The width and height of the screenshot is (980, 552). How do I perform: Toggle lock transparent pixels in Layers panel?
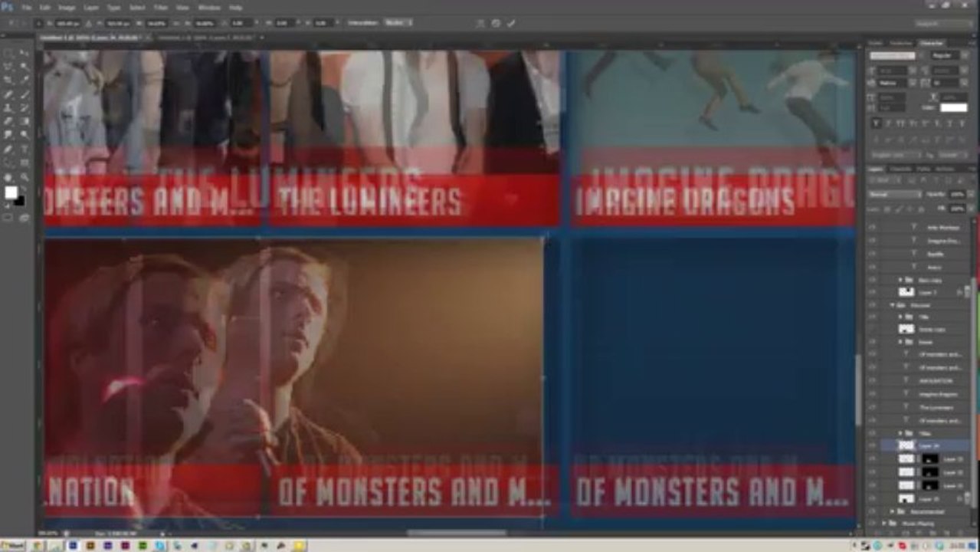[x=889, y=208]
